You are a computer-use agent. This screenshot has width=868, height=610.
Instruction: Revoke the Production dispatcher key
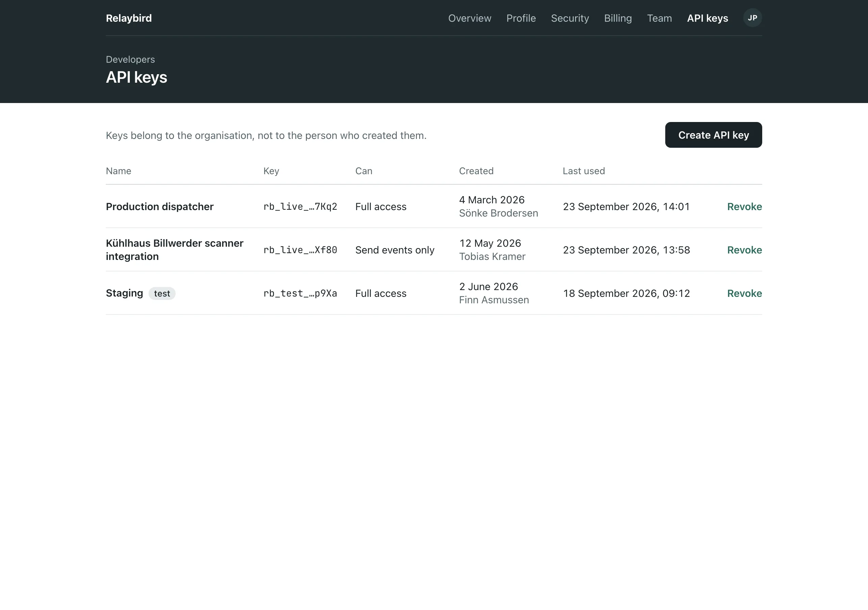744,206
